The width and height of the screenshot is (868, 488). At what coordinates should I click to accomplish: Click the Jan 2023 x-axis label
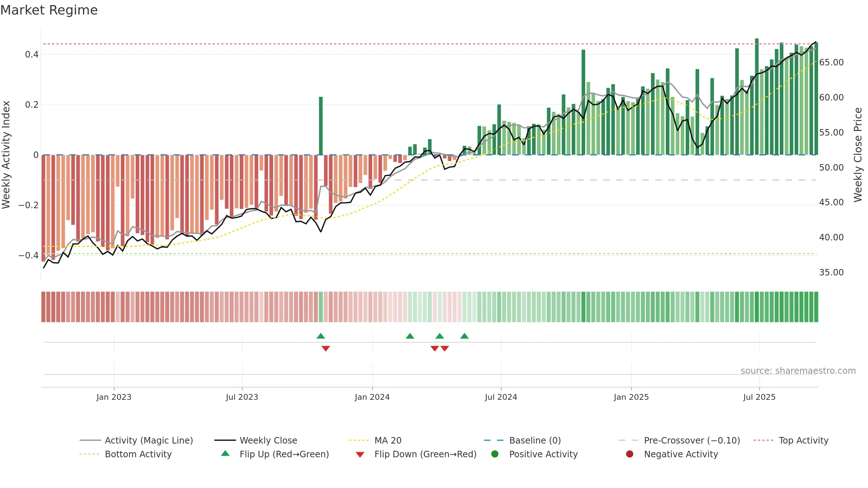tap(114, 397)
